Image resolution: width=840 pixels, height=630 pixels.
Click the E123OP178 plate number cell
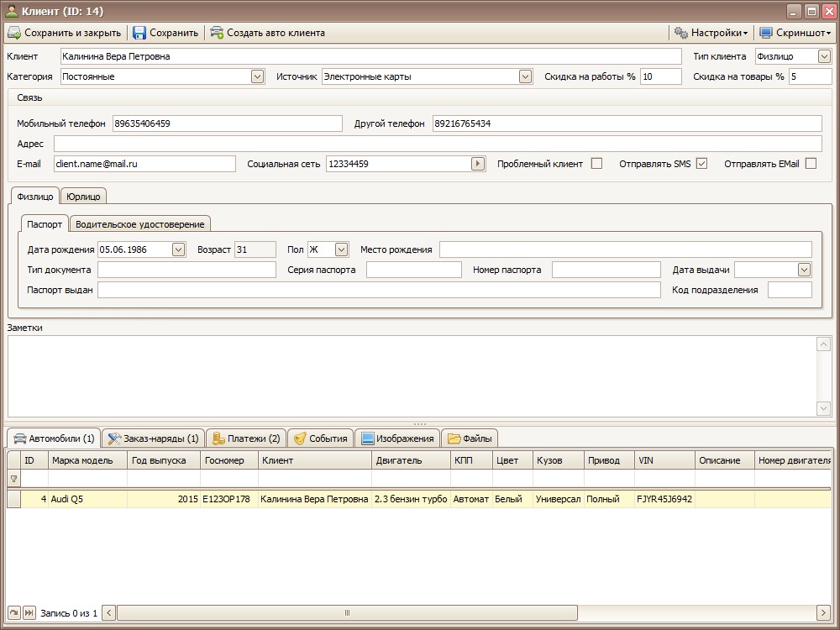(x=229, y=499)
